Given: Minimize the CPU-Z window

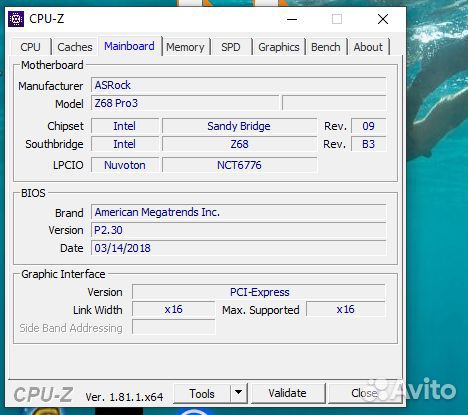Looking at the screenshot, I should tap(292, 19).
